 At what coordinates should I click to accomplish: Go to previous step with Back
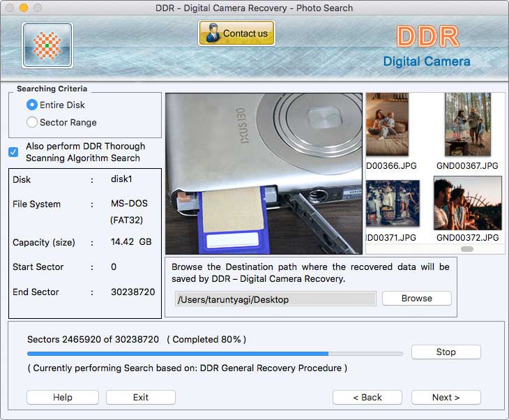pos(367,397)
